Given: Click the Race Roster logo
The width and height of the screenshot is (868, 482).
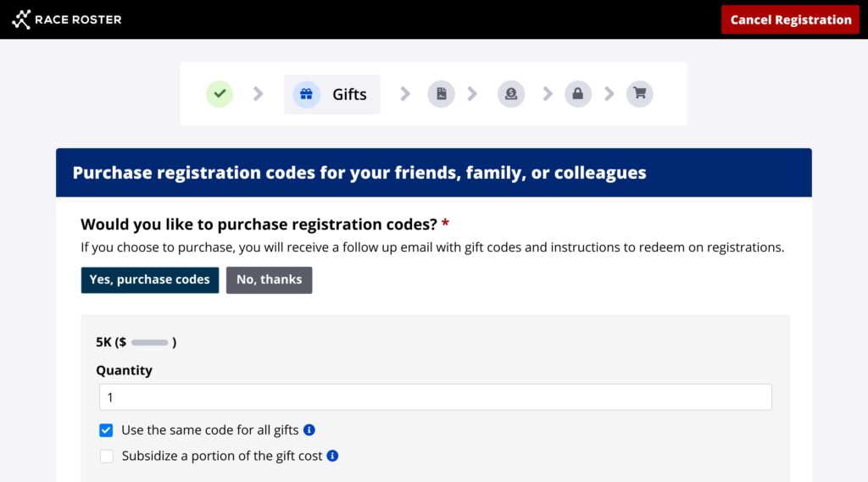Looking at the screenshot, I should tap(67, 19).
